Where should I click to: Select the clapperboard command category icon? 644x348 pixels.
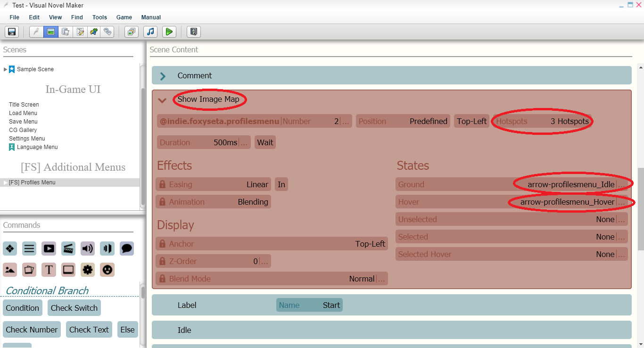coord(68,249)
